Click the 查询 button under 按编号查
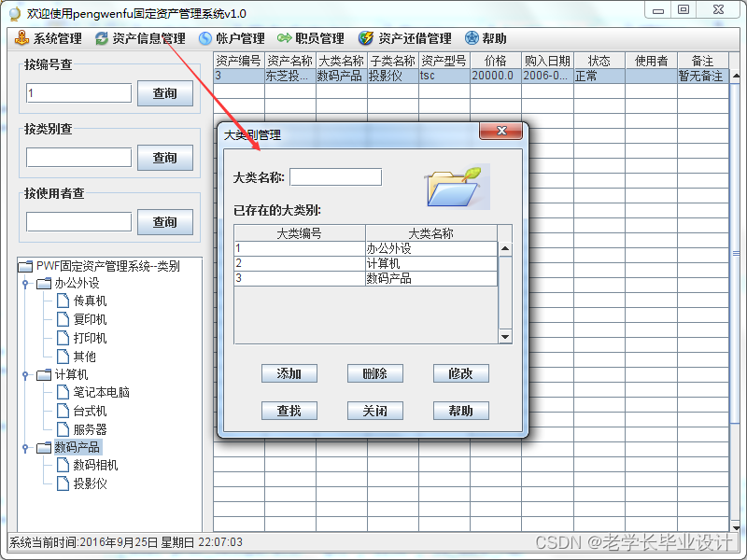 pyautogui.click(x=165, y=93)
